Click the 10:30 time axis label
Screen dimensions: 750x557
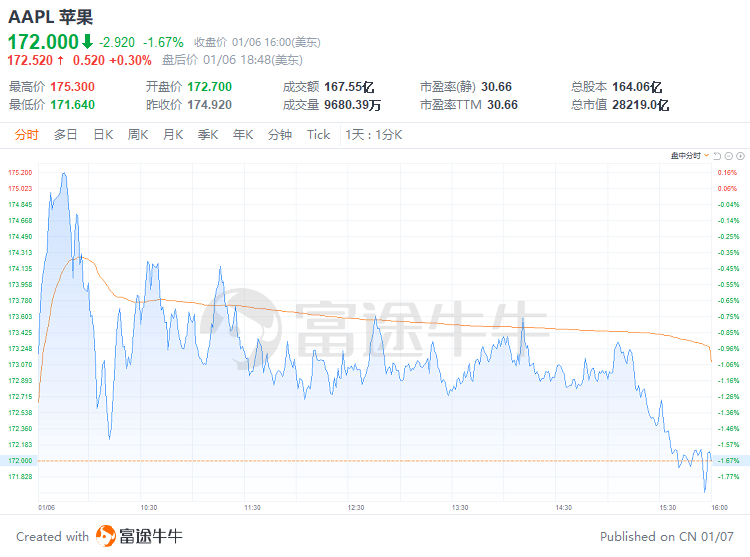coord(149,507)
